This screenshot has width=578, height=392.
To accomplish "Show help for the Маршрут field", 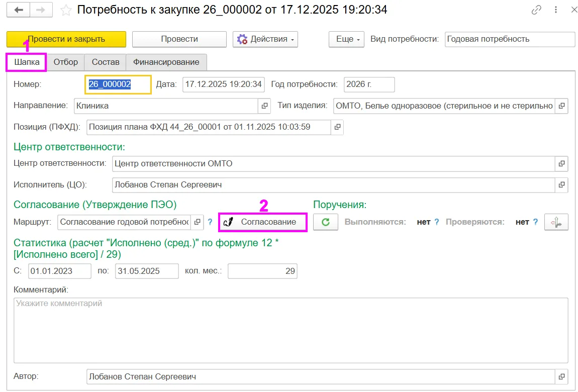I will [210, 222].
